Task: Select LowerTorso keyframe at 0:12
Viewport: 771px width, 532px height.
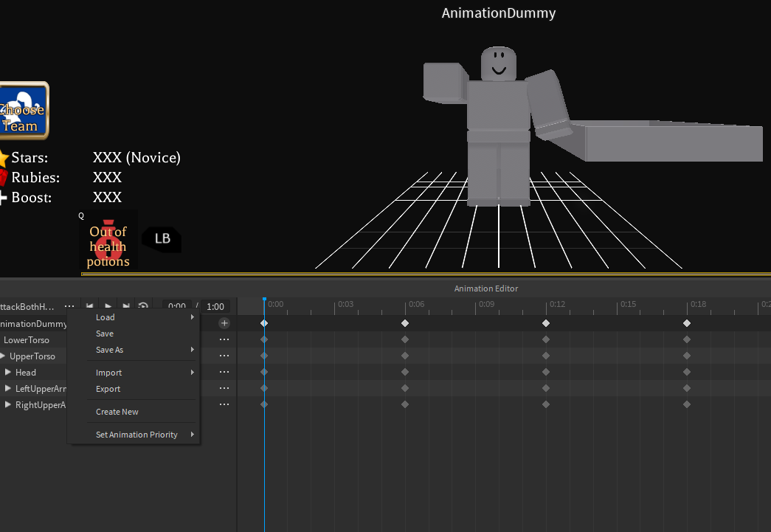Action: click(x=546, y=339)
